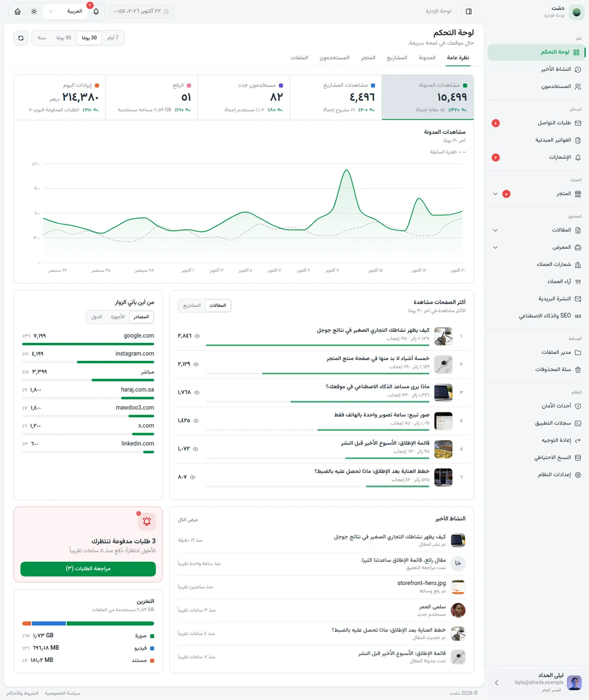This screenshot has height=700, width=589.
Task: Switch to the المدونة tab
Action: click(427, 58)
